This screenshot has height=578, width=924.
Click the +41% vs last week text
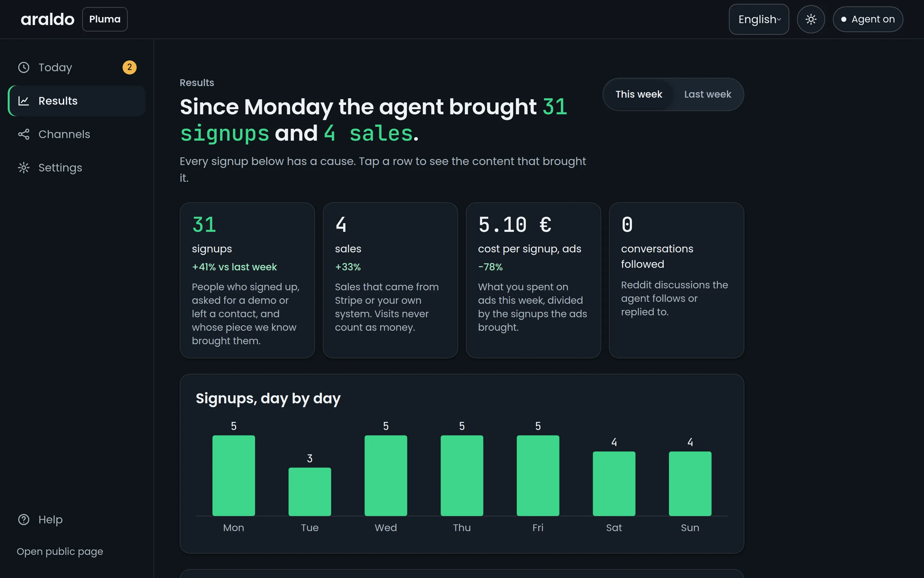click(x=235, y=267)
